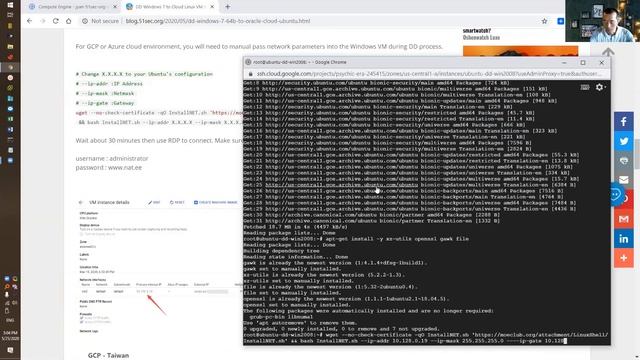Open the blue extension icon in toolbar

(x=561, y=21)
